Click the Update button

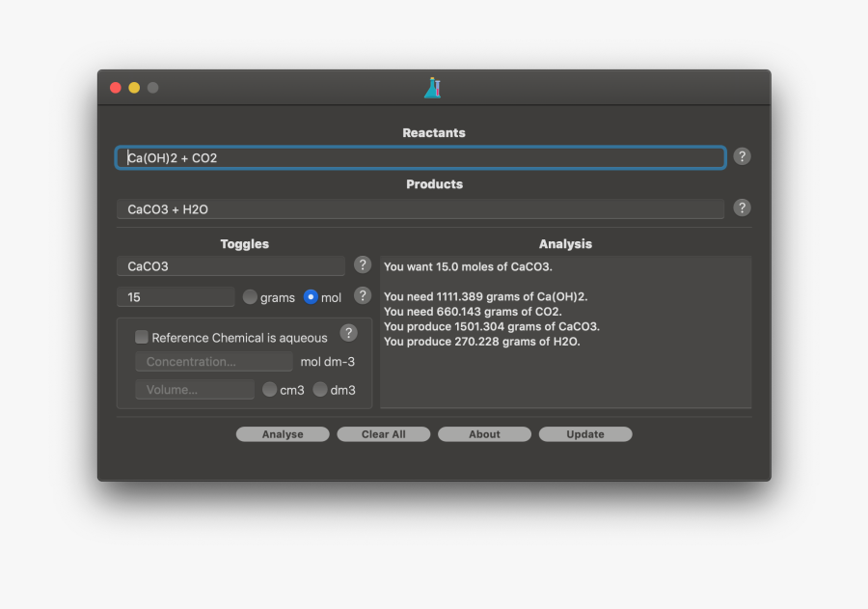click(x=585, y=434)
